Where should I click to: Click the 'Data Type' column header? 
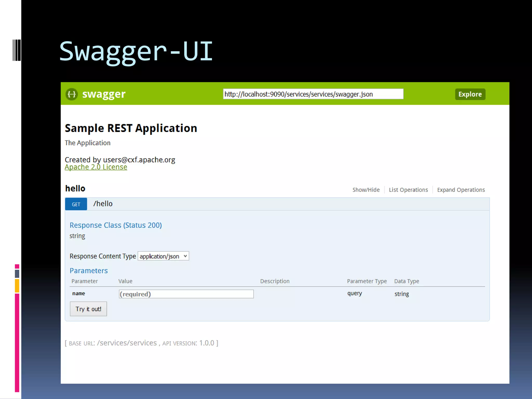coord(407,281)
